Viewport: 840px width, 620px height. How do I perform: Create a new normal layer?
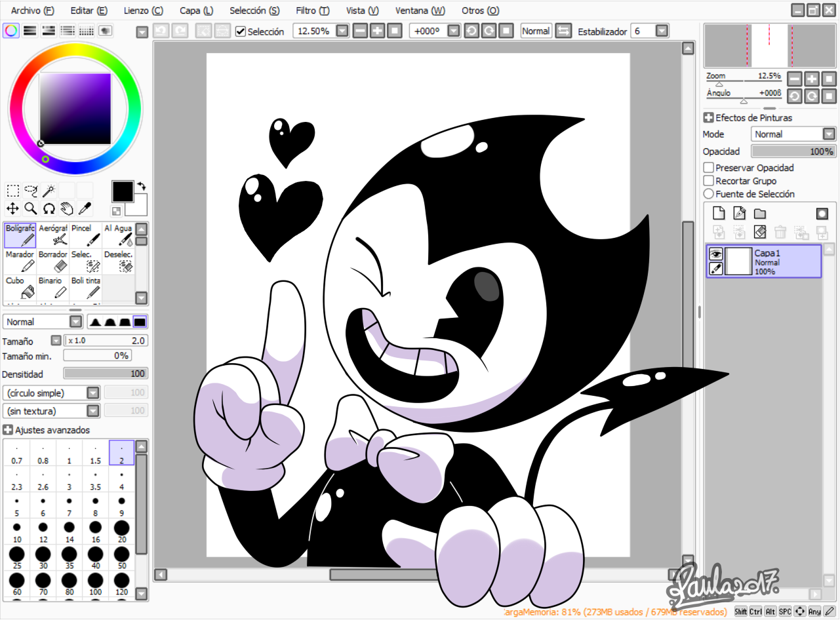(719, 213)
